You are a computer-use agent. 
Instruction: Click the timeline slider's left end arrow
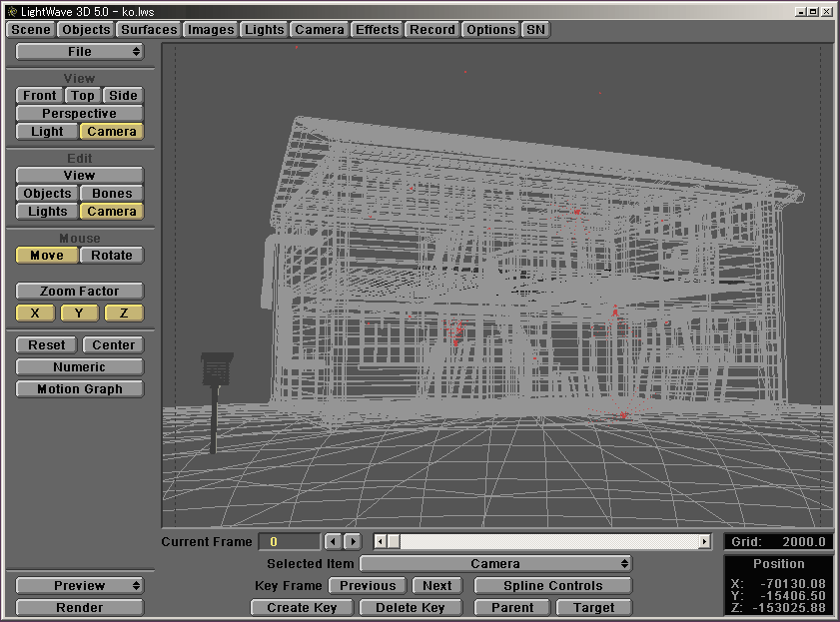point(380,541)
